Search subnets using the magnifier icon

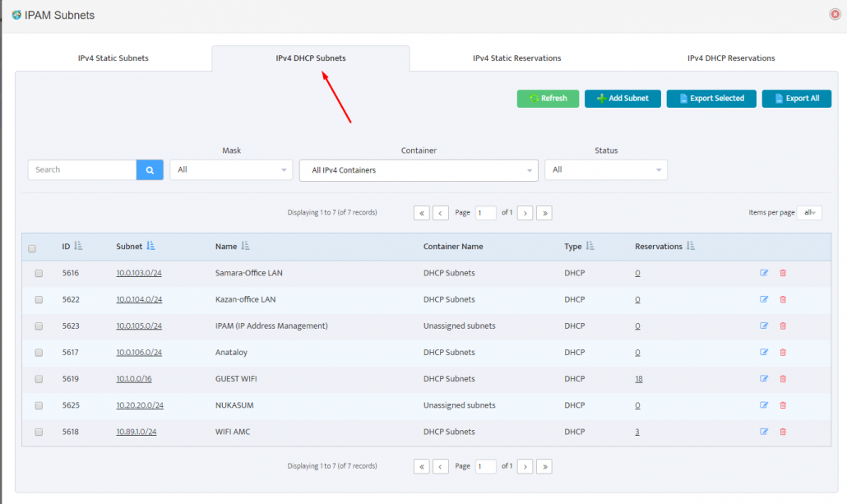click(x=149, y=169)
